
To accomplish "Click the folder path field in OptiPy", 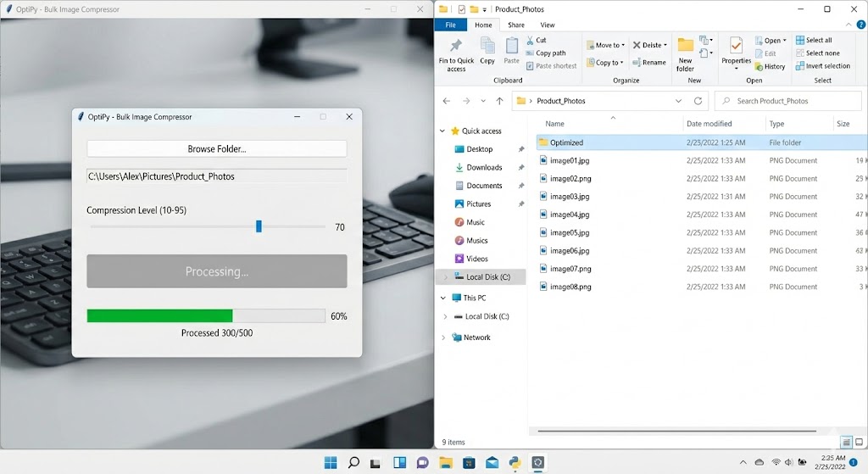I will [217, 176].
